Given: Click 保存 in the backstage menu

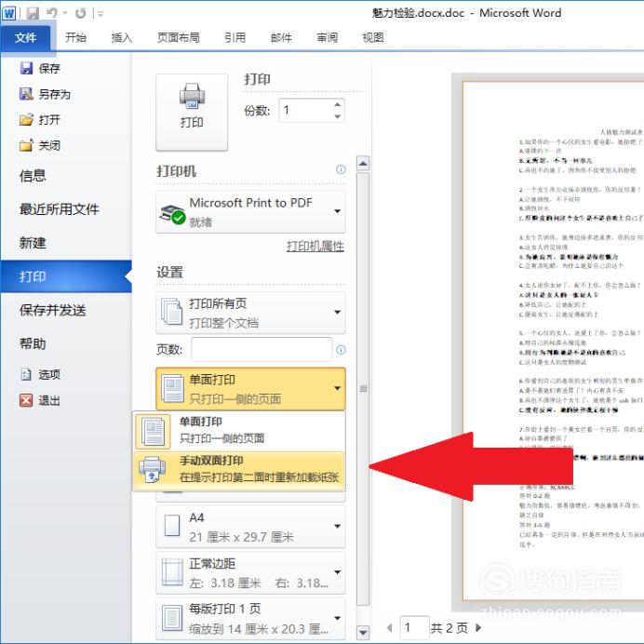Looking at the screenshot, I should [40, 68].
